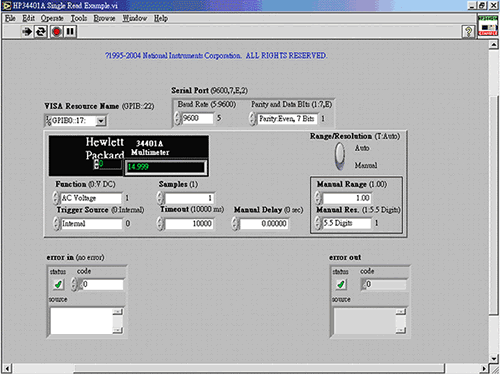This screenshot has width=500, height=374.
Task: Click the Timeout stepper arrows
Action: (161, 223)
